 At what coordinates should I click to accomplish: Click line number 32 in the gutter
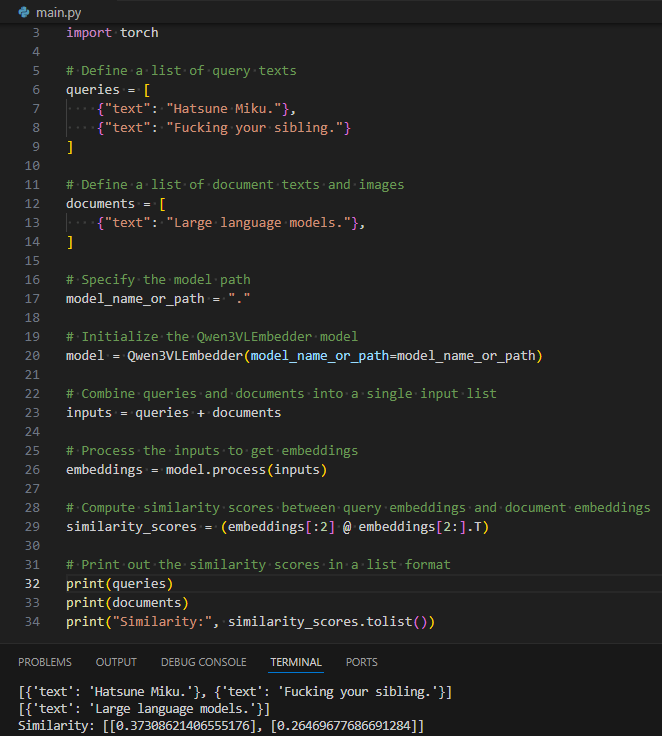click(32, 583)
